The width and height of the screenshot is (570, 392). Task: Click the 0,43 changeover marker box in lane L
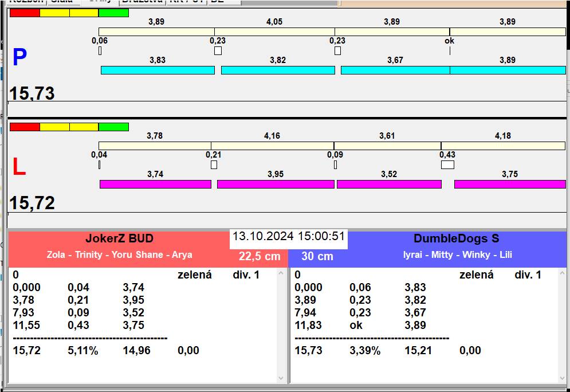[447, 164]
